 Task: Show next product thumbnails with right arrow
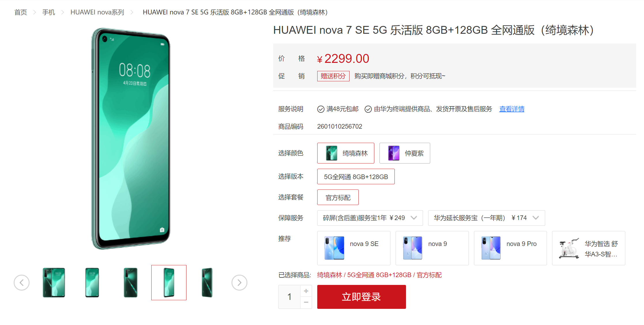239,283
